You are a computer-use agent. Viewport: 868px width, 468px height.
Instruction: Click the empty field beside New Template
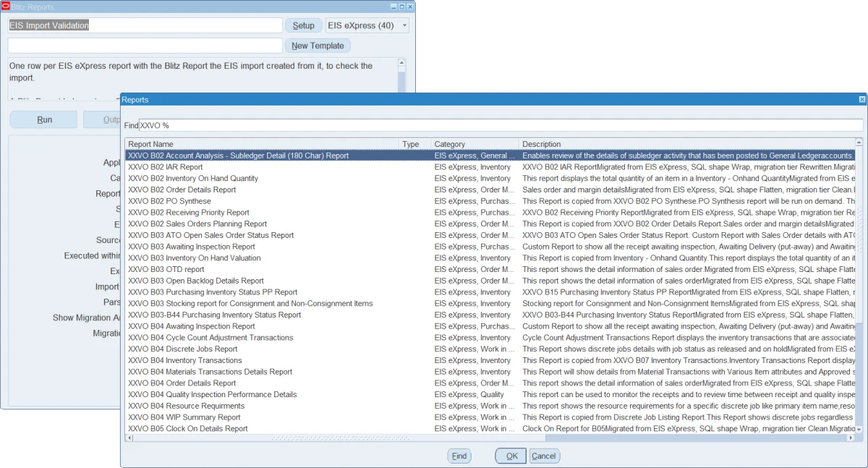point(145,46)
